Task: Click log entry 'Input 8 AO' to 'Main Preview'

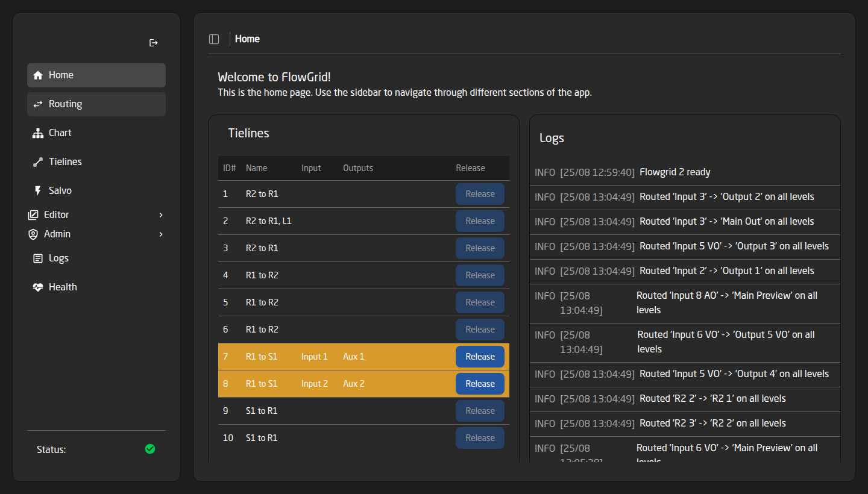Action: click(x=685, y=303)
